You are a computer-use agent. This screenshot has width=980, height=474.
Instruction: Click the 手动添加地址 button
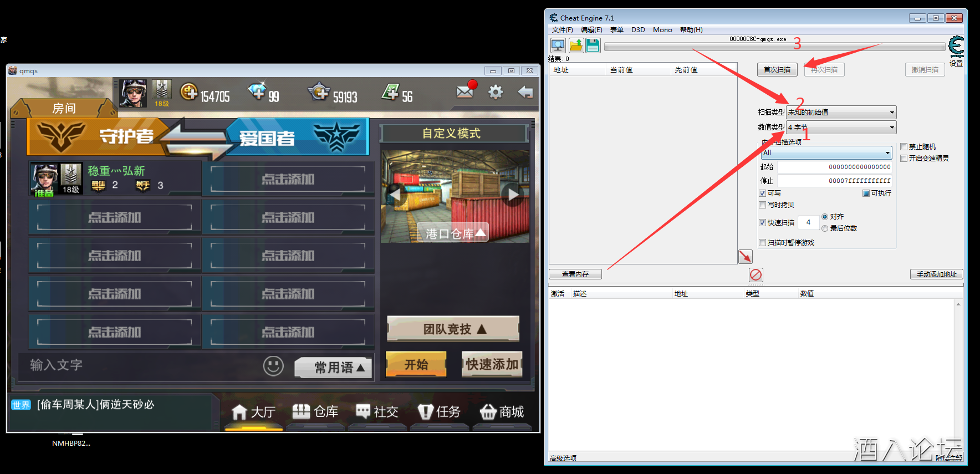937,274
